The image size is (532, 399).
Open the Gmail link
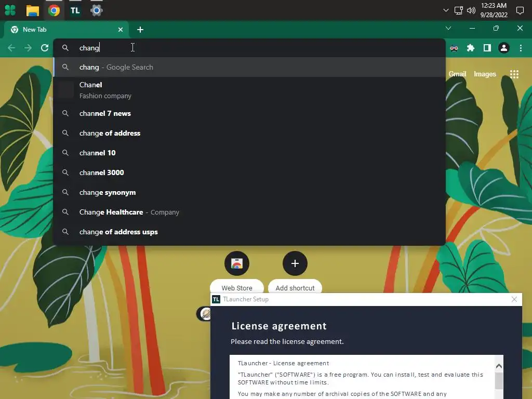457,74
